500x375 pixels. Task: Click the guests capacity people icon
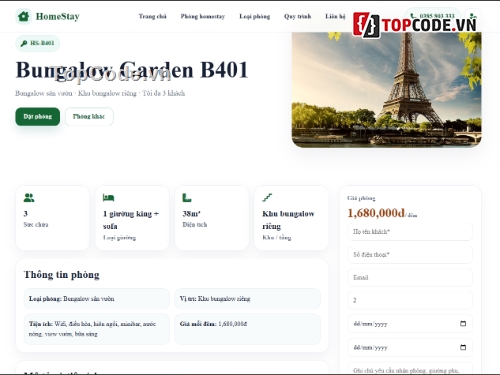[29, 198]
